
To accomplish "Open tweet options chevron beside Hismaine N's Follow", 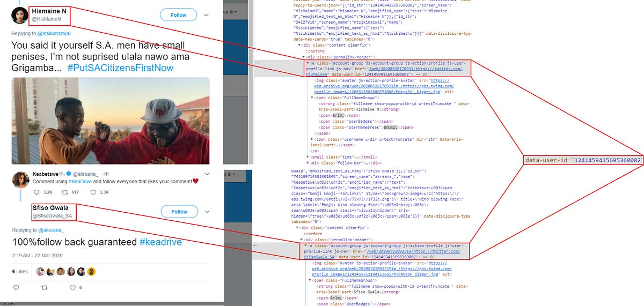I will coord(206,15).
